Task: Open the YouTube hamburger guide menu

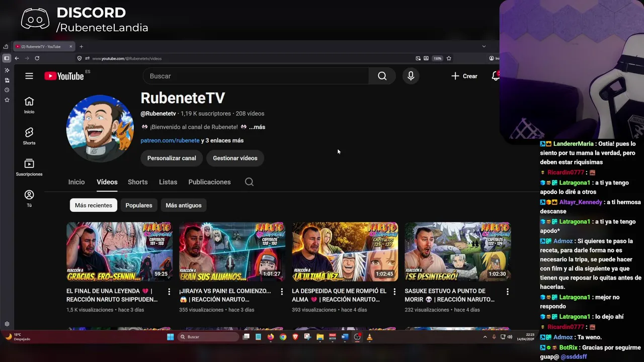Action: coord(29,76)
